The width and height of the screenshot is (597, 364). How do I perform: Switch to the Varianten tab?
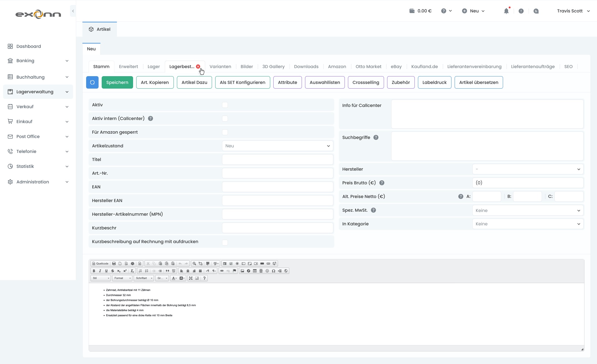pyautogui.click(x=220, y=67)
